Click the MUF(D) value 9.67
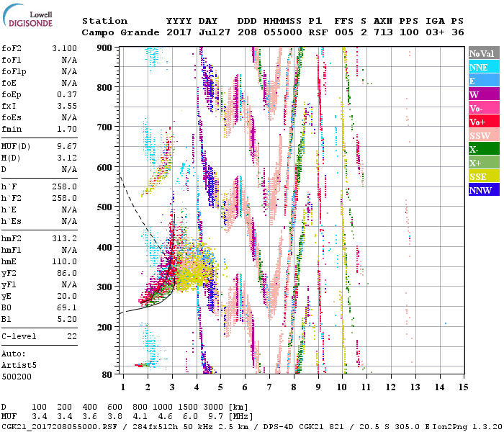The height and width of the screenshot is (432, 504). pyautogui.click(x=66, y=147)
